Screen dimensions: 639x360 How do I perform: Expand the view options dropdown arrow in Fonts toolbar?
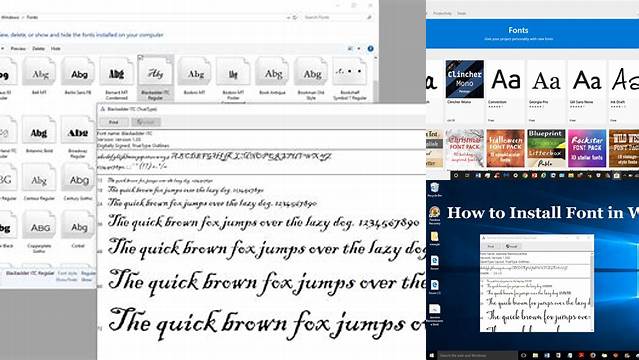point(359,49)
